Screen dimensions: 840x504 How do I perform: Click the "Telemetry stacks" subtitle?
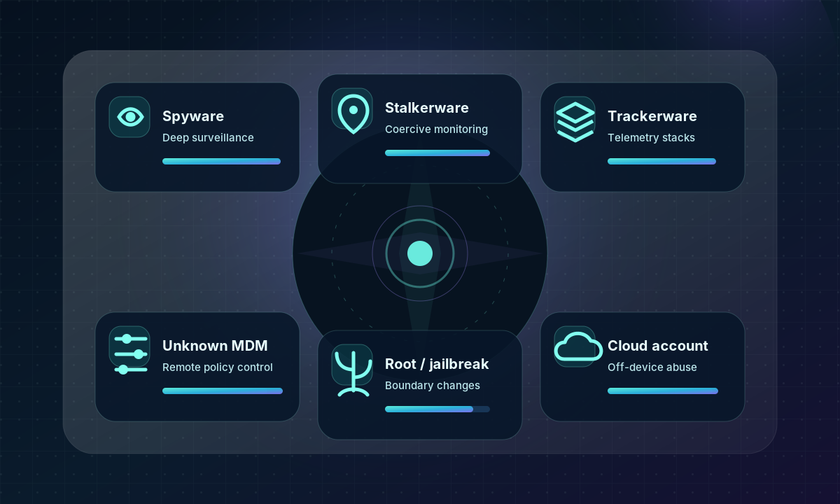point(651,138)
